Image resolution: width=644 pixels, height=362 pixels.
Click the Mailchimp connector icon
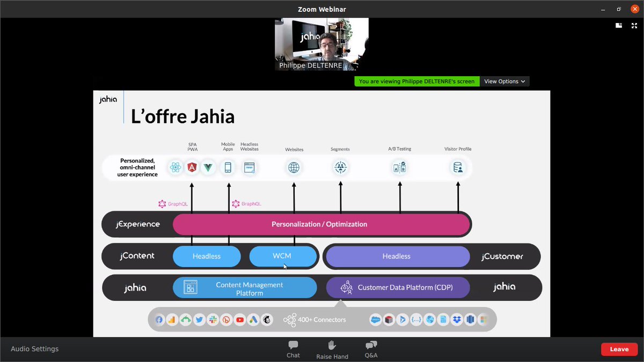[267, 320]
